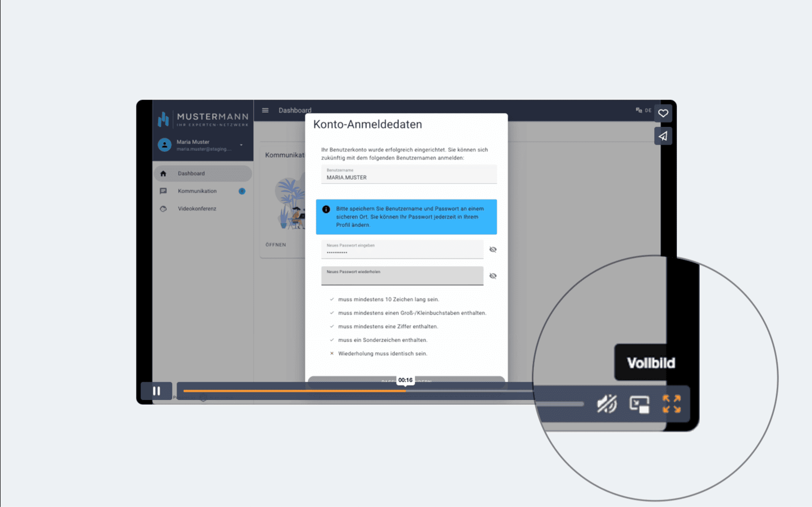Mute the video sound
This screenshot has height=507, width=812.
coord(606,404)
